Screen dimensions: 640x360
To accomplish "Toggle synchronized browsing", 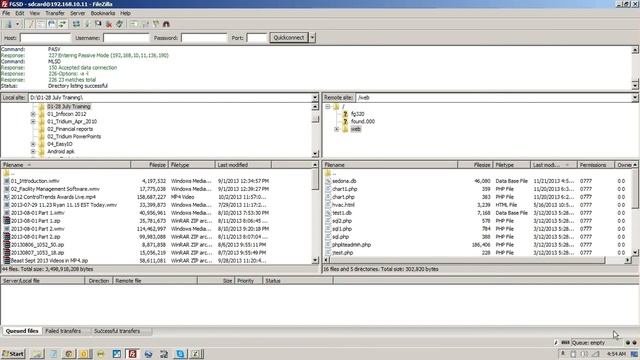I will point(156,24).
